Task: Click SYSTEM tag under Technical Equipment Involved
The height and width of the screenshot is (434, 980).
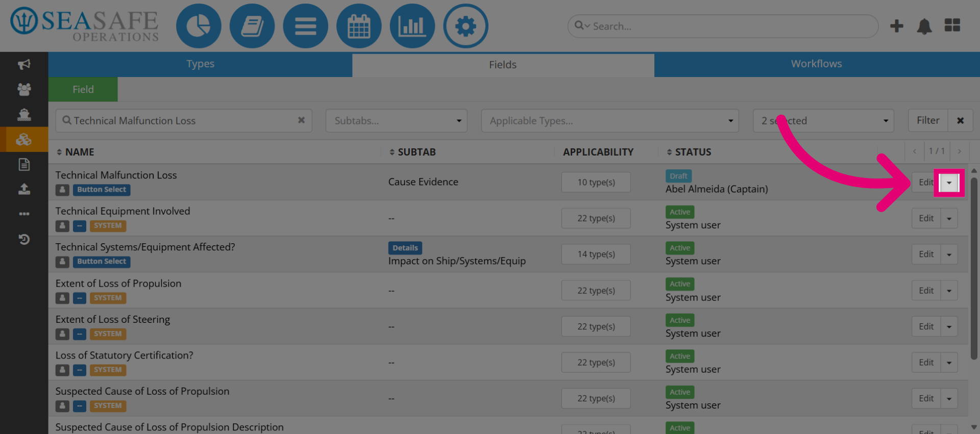Action: click(108, 225)
